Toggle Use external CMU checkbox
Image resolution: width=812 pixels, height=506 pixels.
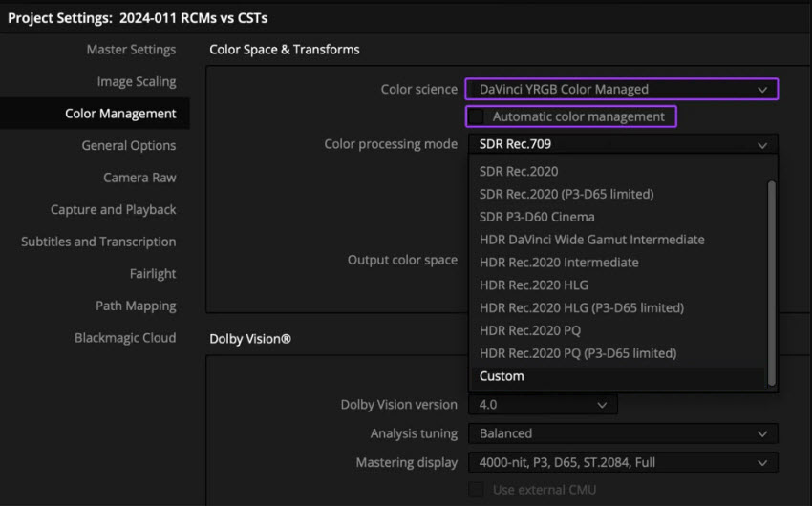click(x=477, y=490)
